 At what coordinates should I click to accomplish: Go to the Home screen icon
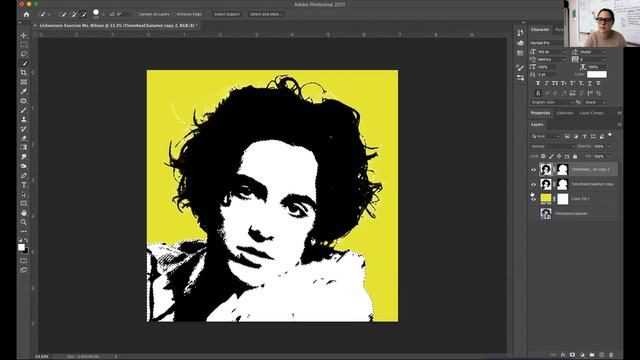27,14
